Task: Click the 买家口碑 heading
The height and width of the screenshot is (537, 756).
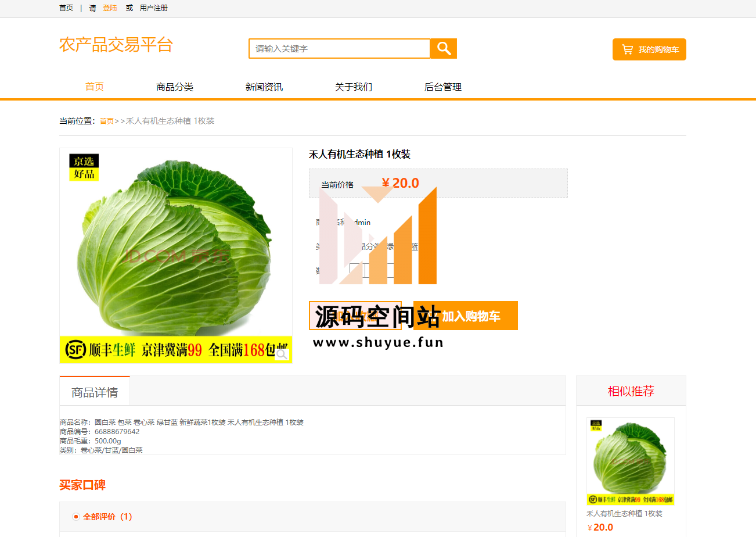Action: click(82, 485)
